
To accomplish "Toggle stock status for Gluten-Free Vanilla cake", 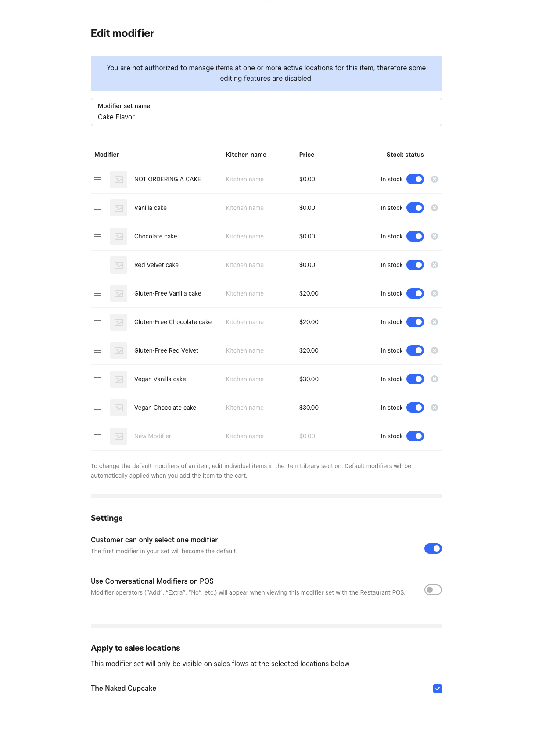I will click(415, 293).
